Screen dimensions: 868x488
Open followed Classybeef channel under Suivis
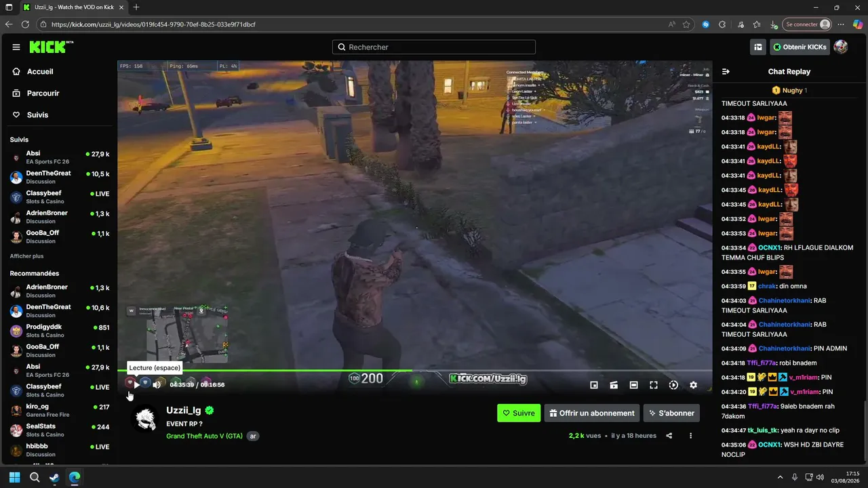click(60, 197)
